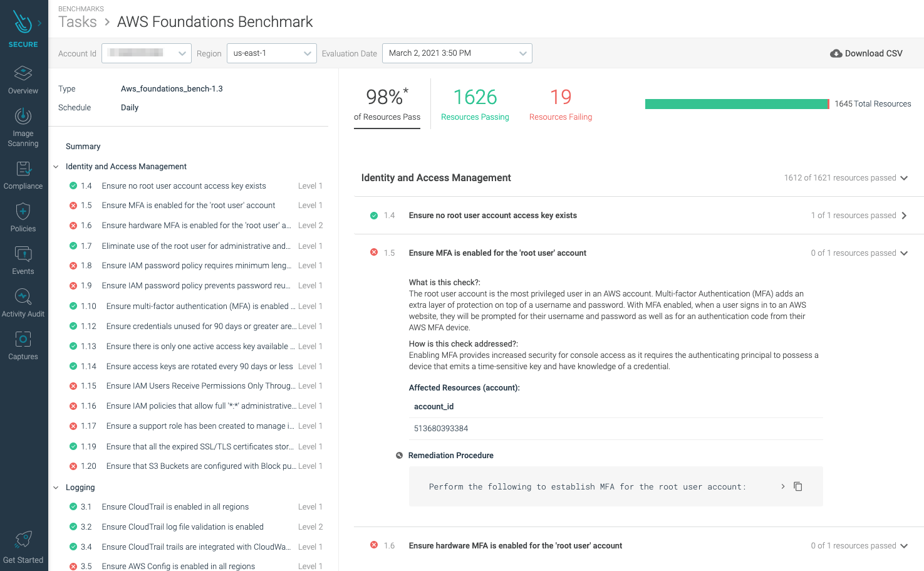Open Get Started rocket icon
Screen dimensions: 924x571
pyautogui.click(x=23, y=540)
